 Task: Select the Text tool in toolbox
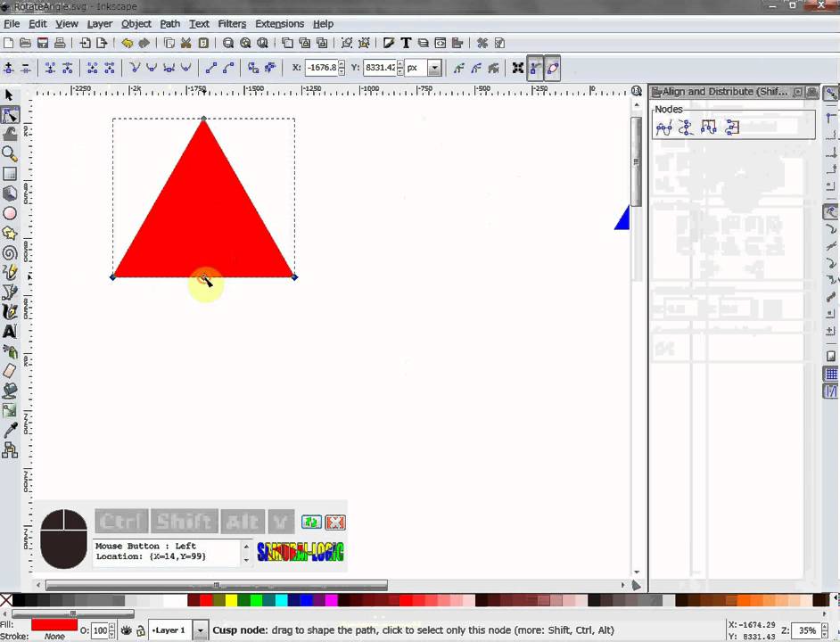(10, 332)
